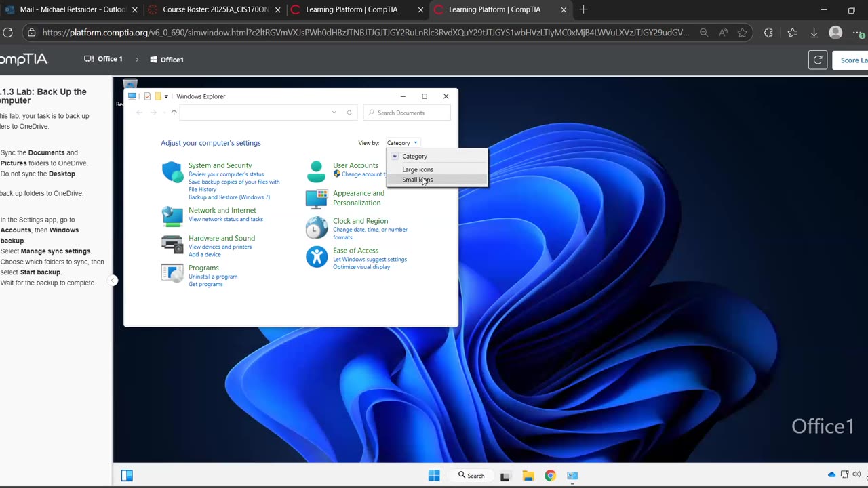
Task: Click the Ease of Access icon
Action: coord(316,257)
